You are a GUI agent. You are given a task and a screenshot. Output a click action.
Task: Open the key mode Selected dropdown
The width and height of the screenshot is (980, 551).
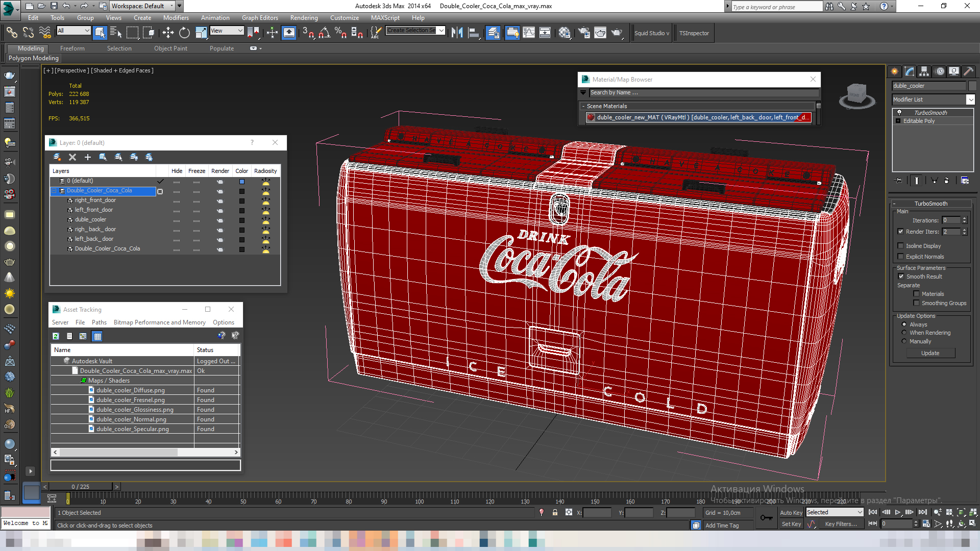click(835, 512)
